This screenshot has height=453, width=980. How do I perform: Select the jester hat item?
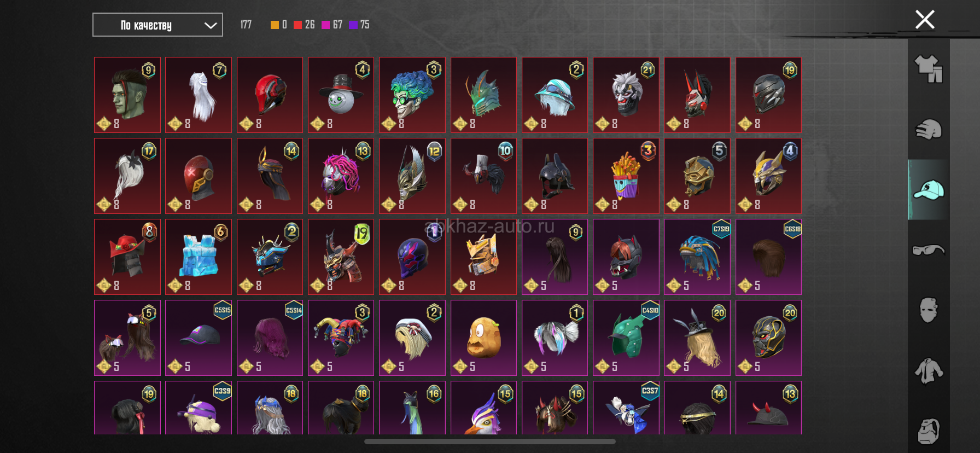(341, 338)
